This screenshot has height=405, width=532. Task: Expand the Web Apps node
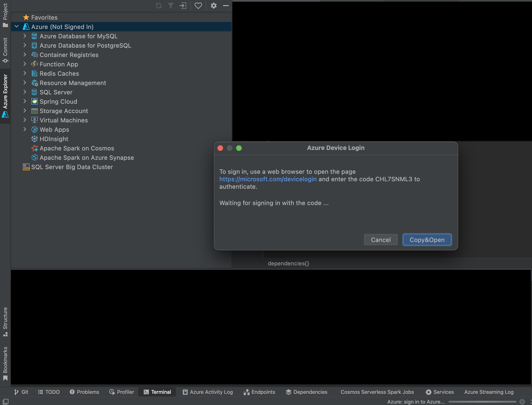(x=25, y=129)
